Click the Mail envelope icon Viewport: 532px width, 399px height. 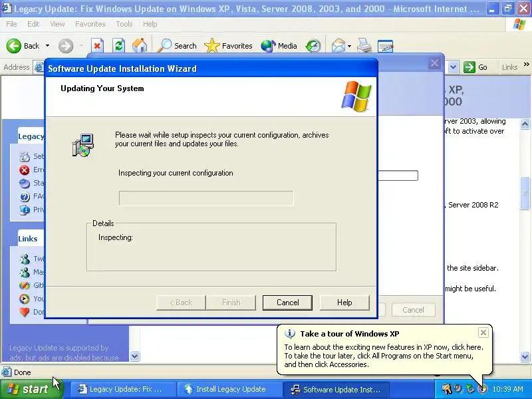[338, 46]
